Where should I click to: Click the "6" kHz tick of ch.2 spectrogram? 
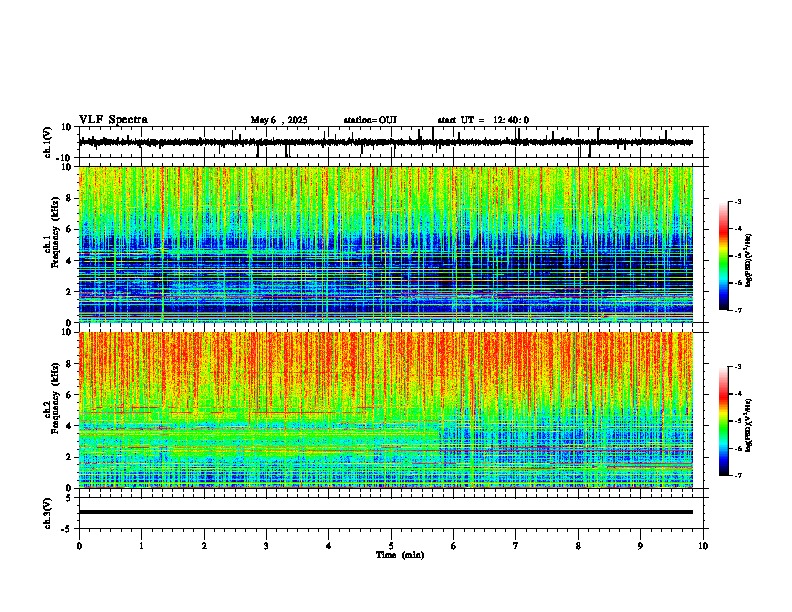coord(69,394)
